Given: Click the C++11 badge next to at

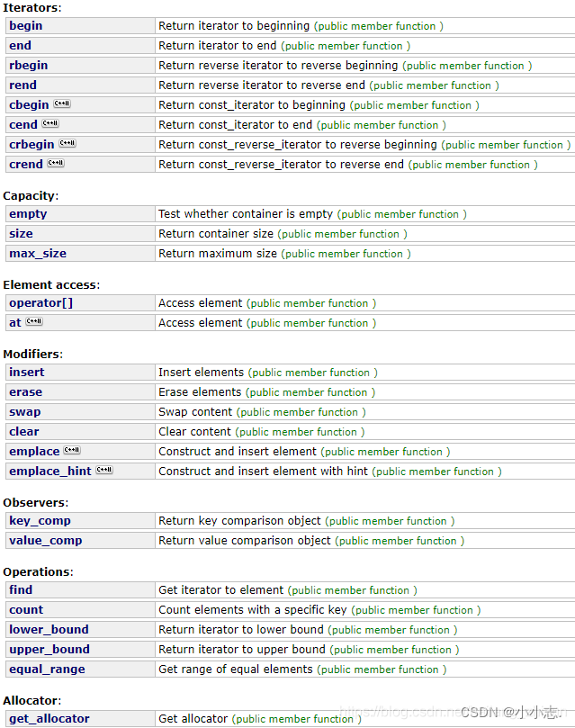Looking at the screenshot, I should click(x=34, y=321).
